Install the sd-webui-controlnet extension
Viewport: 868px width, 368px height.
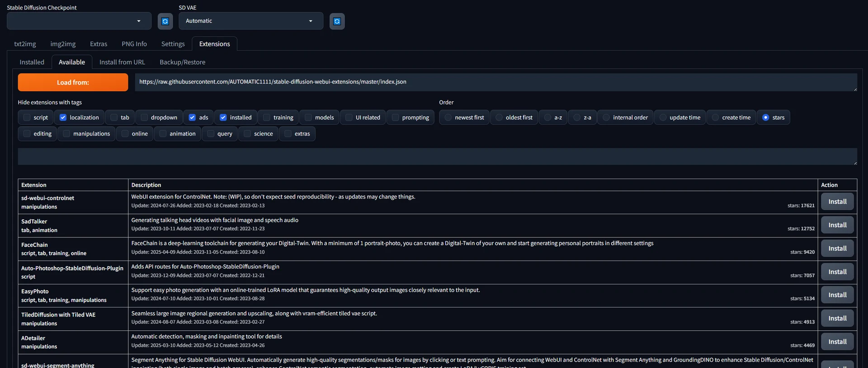coord(837,202)
